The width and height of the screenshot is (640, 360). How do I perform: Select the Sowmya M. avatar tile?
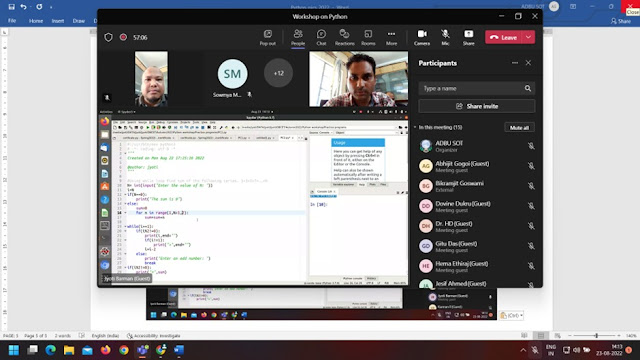232,74
